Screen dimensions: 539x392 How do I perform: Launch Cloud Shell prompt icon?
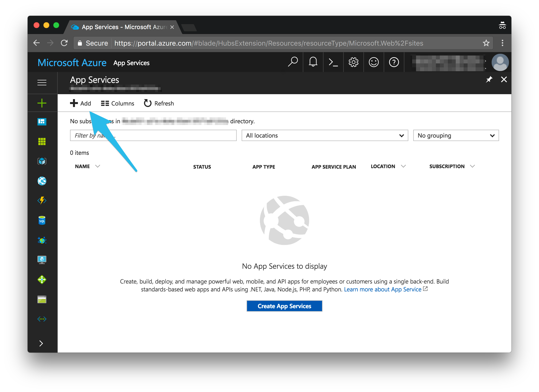(333, 62)
